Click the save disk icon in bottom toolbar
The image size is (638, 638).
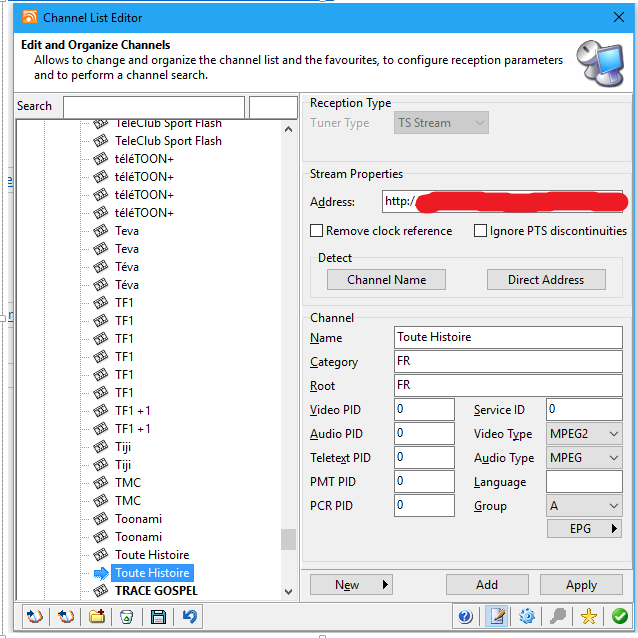(158, 616)
